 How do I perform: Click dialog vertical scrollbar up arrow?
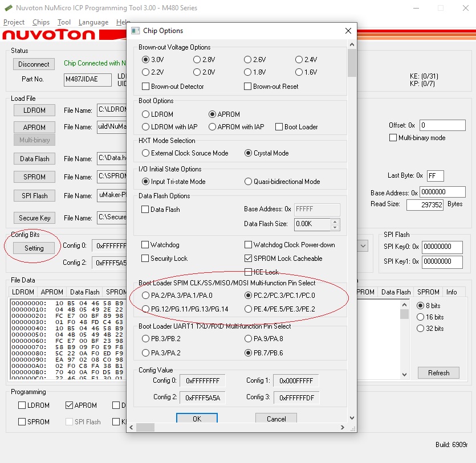coord(352,44)
